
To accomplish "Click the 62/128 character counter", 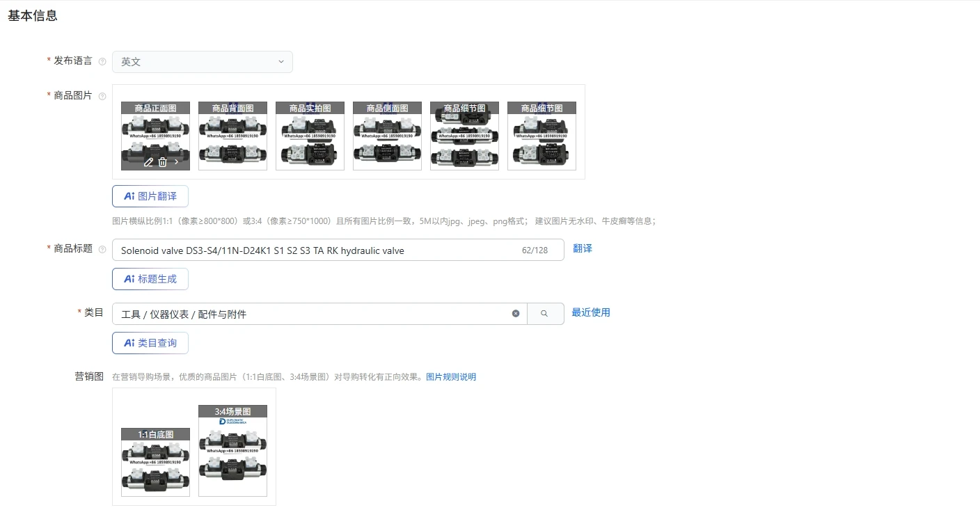I will [x=535, y=250].
